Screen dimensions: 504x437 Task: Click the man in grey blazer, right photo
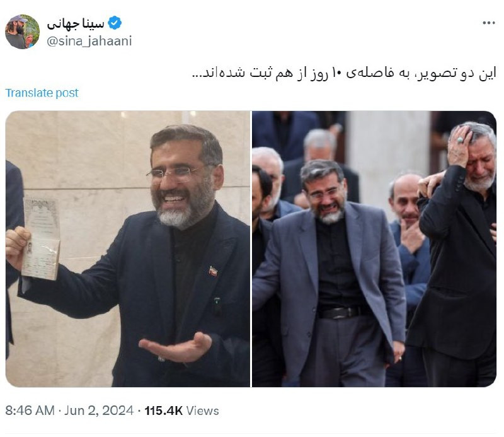coord(329,274)
